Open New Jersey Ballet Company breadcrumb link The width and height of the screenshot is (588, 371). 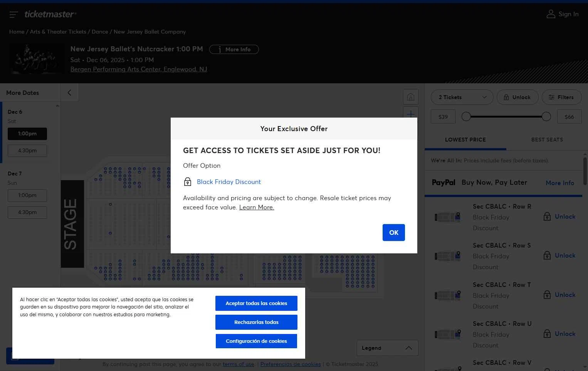pyautogui.click(x=150, y=32)
